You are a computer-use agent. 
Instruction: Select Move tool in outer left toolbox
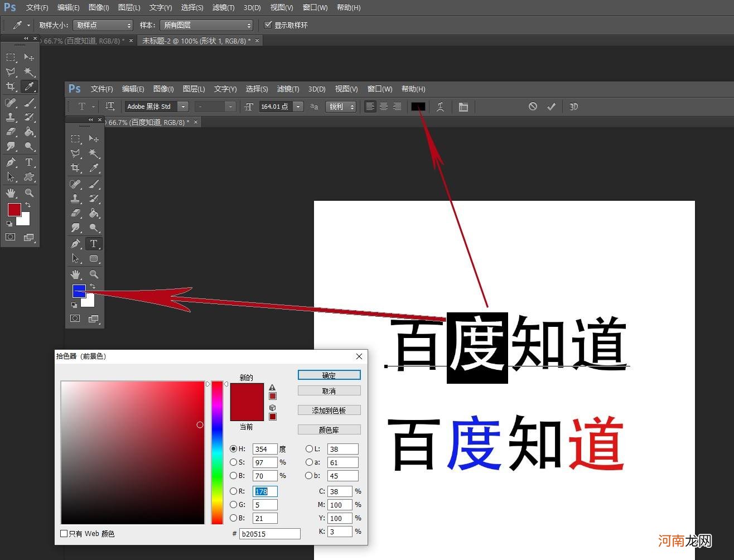pyautogui.click(x=29, y=57)
